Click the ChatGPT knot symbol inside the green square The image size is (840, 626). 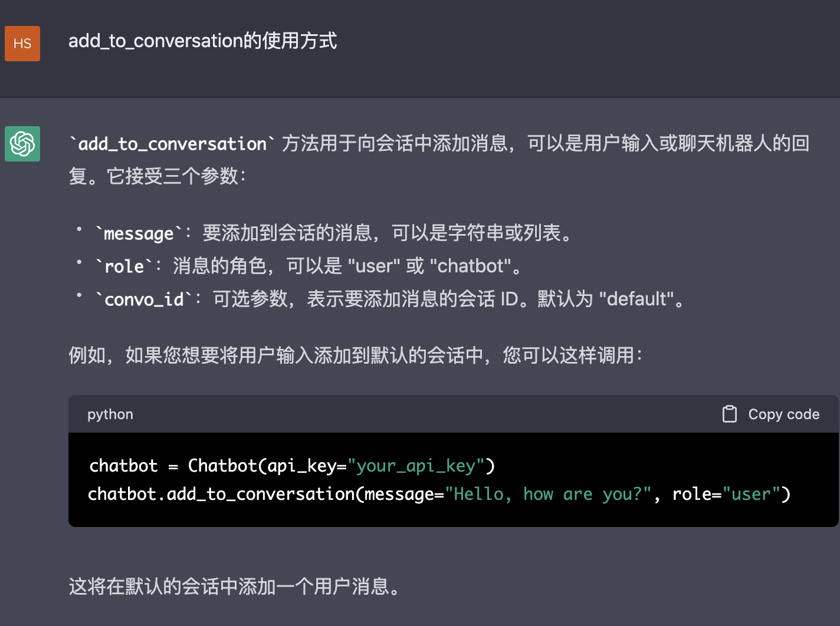(x=22, y=143)
